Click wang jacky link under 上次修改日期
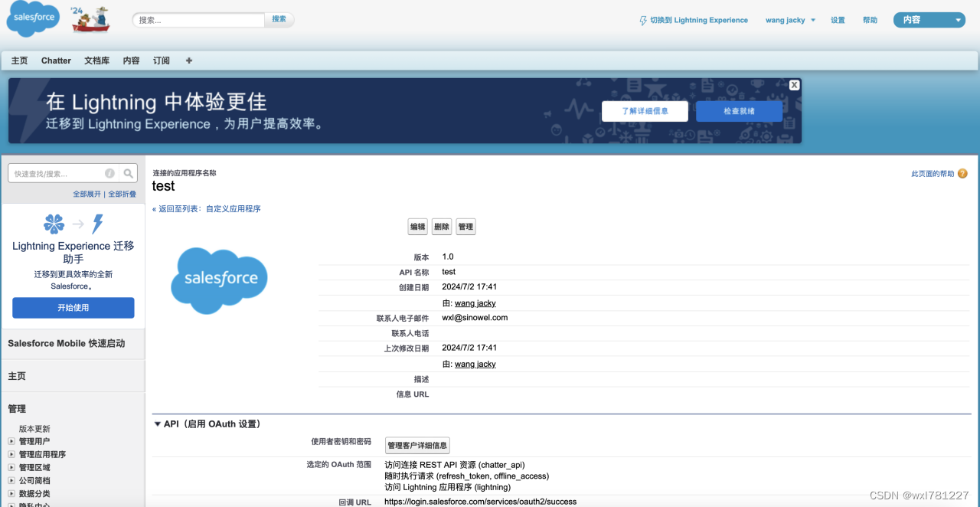The width and height of the screenshot is (980, 507). tap(475, 364)
